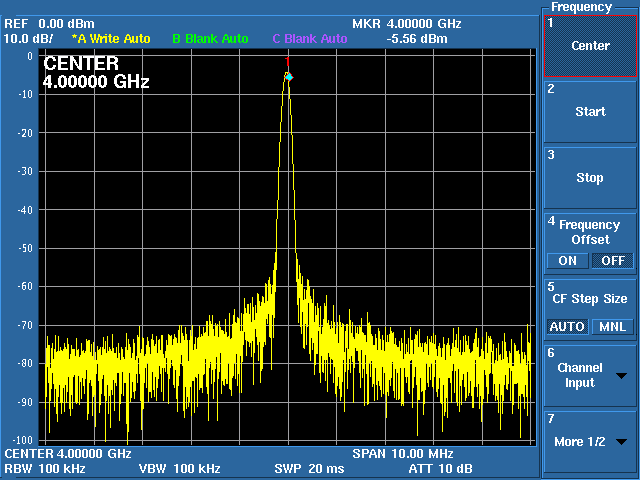Screen dimensions: 640x480
Task: Set Frequency Offset to OFF
Action: click(612, 261)
